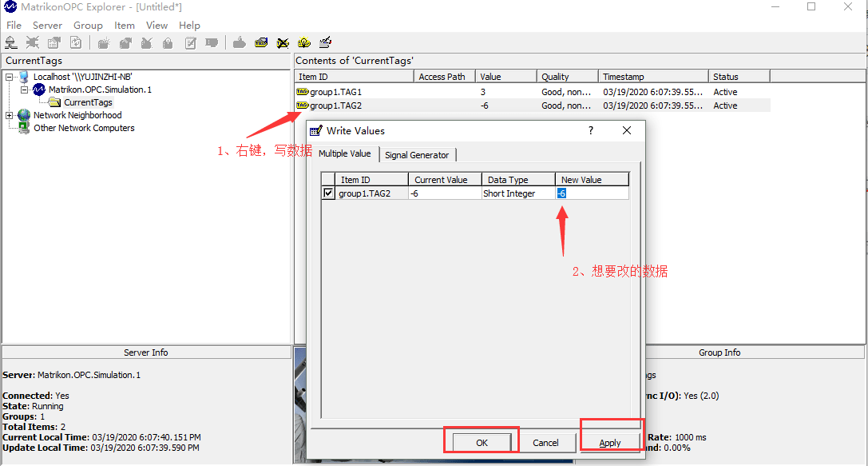Switch to the Multiple Value tab
Viewport: 868px width, 466px height.
[345, 153]
